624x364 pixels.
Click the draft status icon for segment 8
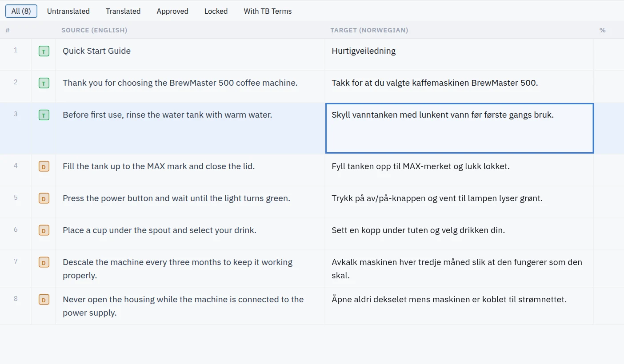point(44,300)
